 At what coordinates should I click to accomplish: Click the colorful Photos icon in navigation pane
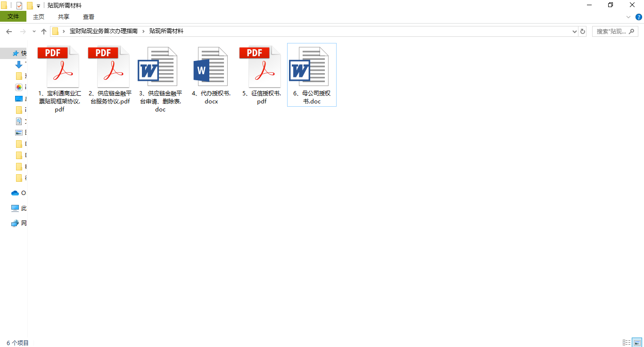pyautogui.click(x=19, y=87)
